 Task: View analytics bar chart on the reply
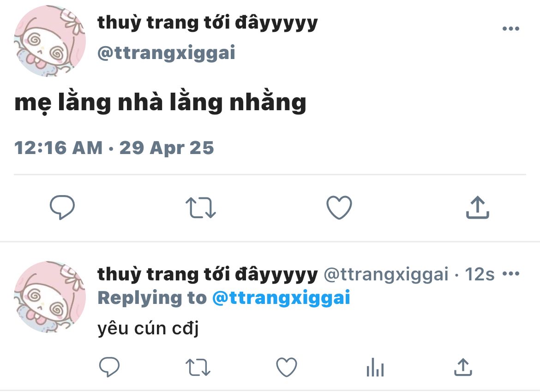click(375, 367)
